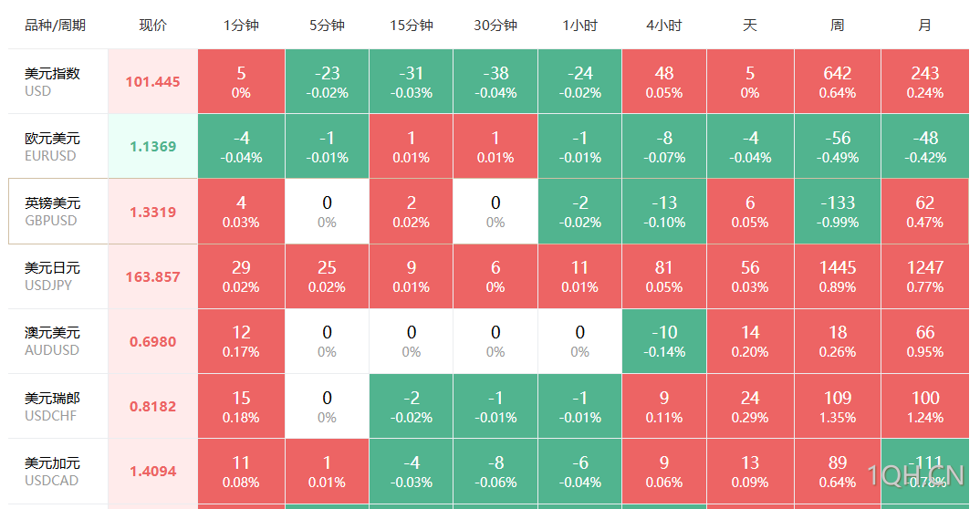980x509 pixels.
Task: Select USDCAD daily cell showing 13
Action: [x=750, y=472]
